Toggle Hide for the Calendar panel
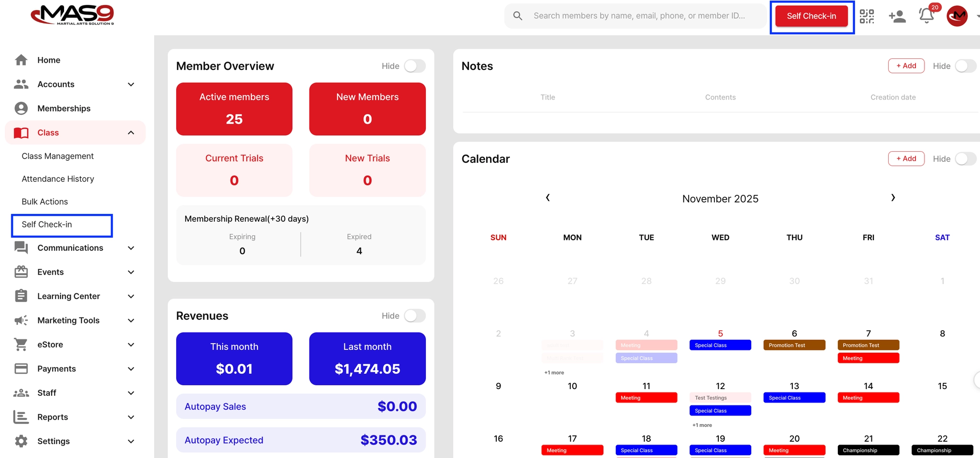The width and height of the screenshot is (980, 458). tap(966, 159)
